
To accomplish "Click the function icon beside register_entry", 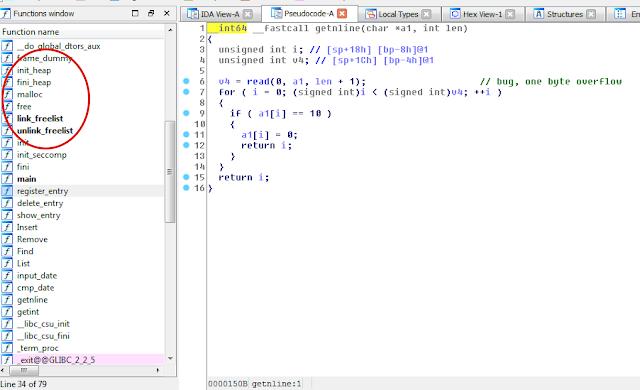I will [x=7, y=191].
